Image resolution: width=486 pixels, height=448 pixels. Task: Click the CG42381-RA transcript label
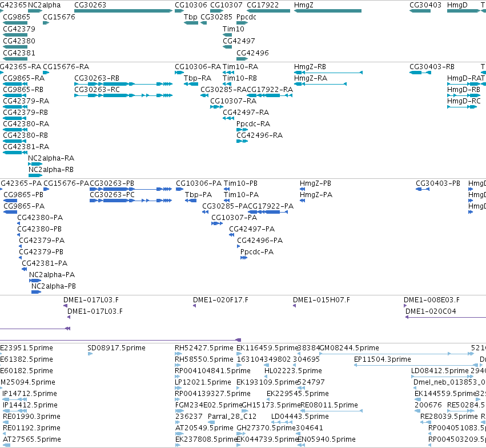26,147
